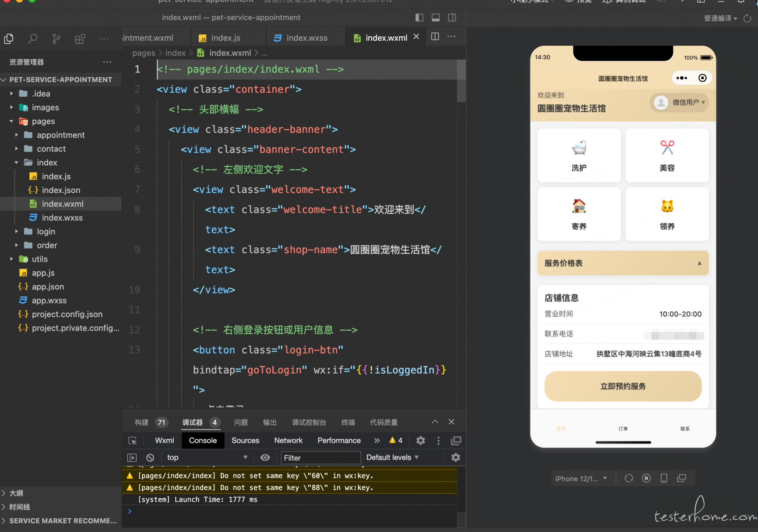Open index.wxss file in explorer

click(61, 218)
